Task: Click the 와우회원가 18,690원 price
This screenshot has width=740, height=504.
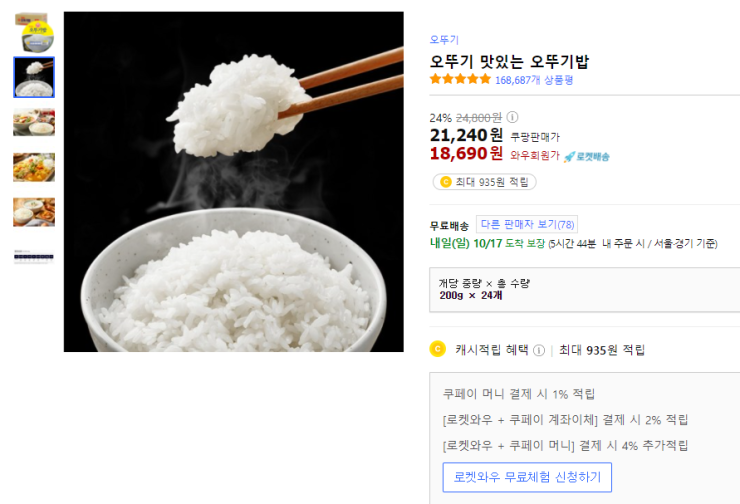Action: (467, 154)
